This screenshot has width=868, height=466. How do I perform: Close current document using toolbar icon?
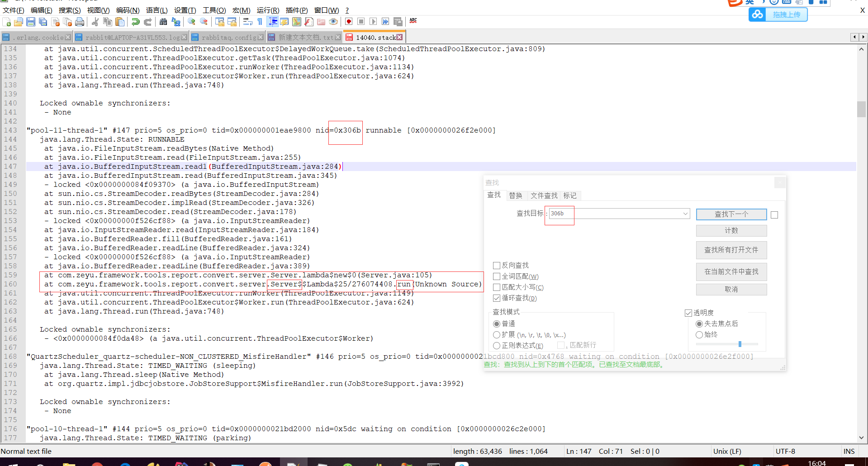(x=56, y=22)
